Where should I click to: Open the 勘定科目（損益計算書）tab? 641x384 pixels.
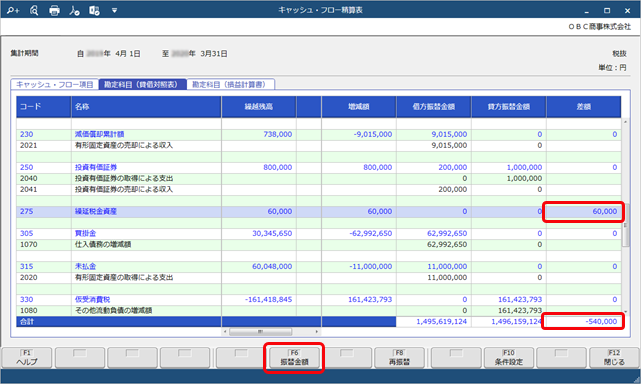coord(231,84)
